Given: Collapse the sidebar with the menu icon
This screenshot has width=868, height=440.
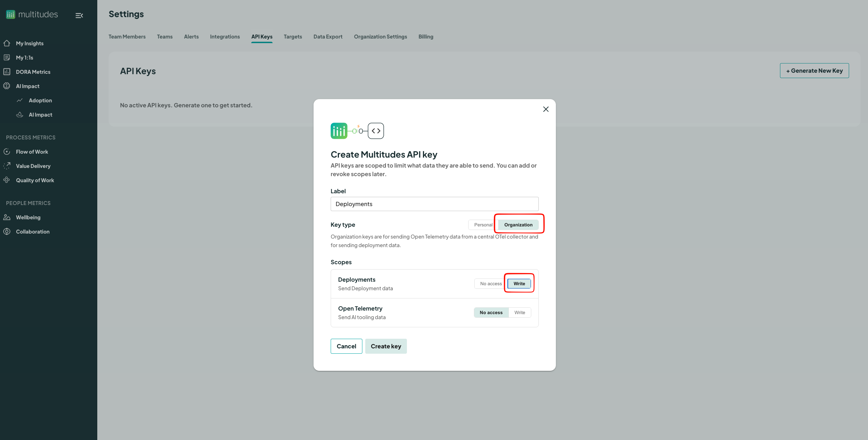Looking at the screenshot, I should pyautogui.click(x=79, y=15).
